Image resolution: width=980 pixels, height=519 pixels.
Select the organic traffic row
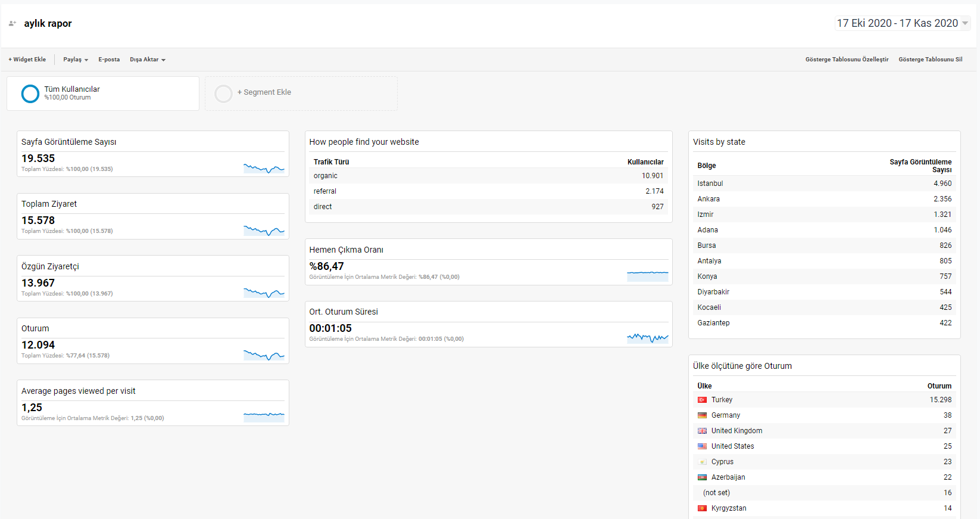(x=488, y=176)
